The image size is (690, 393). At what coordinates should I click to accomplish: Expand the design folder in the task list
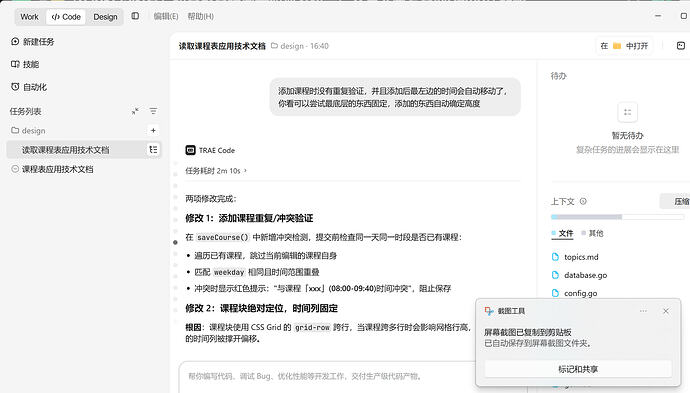click(x=28, y=131)
